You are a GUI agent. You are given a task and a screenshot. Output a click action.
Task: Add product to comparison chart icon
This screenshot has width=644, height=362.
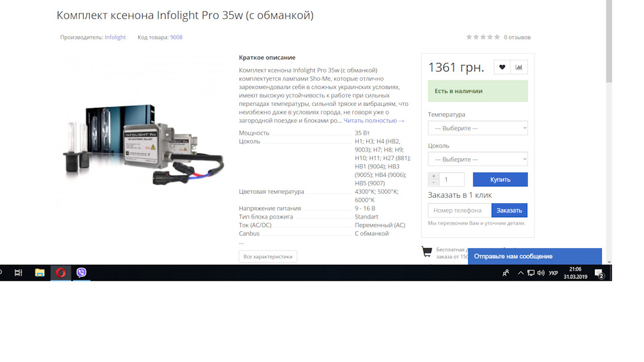pyautogui.click(x=519, y=67)
